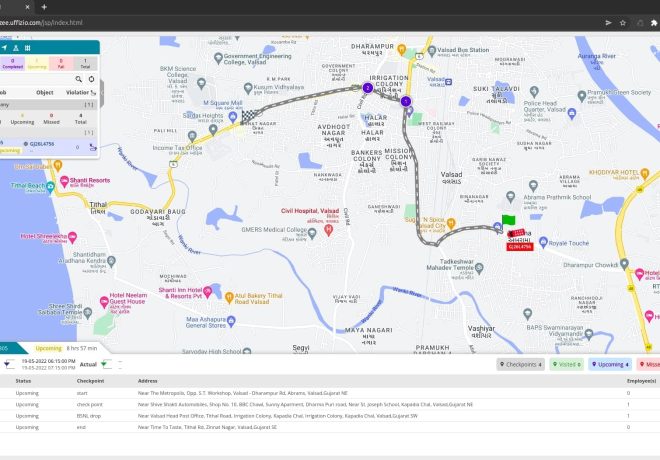
Task: Toggle the Visited filter chip
Action: (565, 364)
